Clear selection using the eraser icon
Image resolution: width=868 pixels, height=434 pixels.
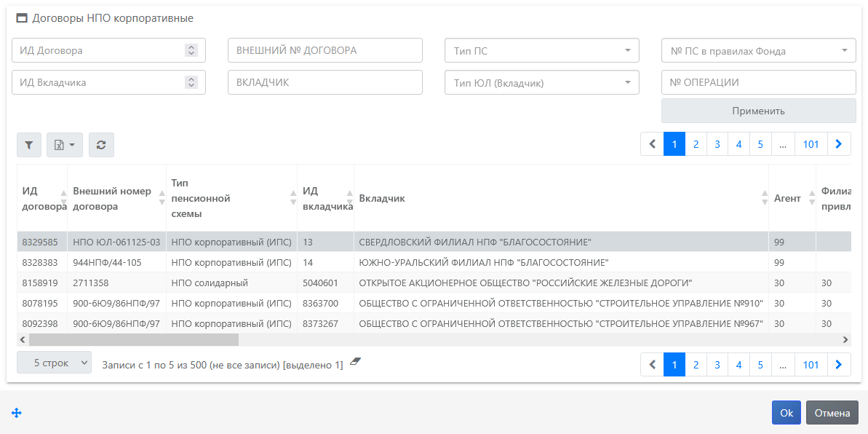pyautogui.click(x=354, y=363)
